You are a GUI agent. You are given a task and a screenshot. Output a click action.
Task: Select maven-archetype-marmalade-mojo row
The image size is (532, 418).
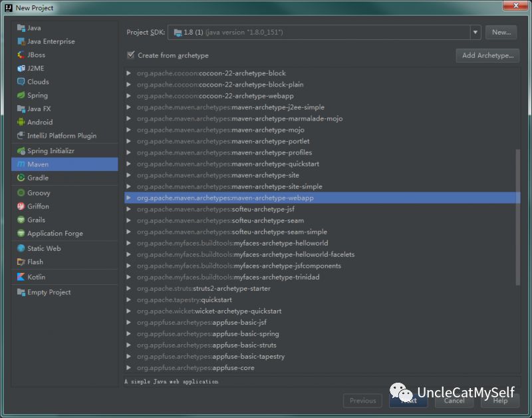322,118
